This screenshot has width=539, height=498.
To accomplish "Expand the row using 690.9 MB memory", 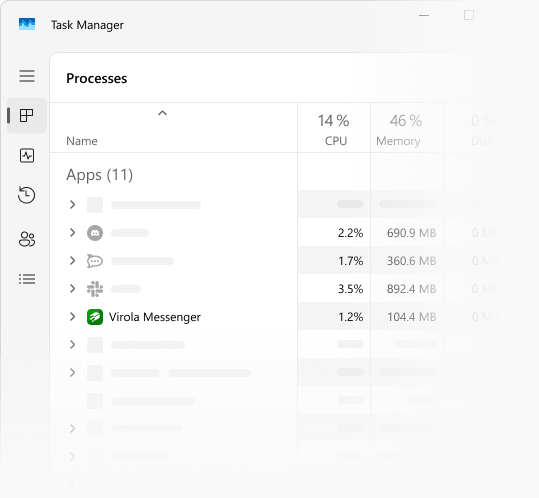I will coord(72,233).
